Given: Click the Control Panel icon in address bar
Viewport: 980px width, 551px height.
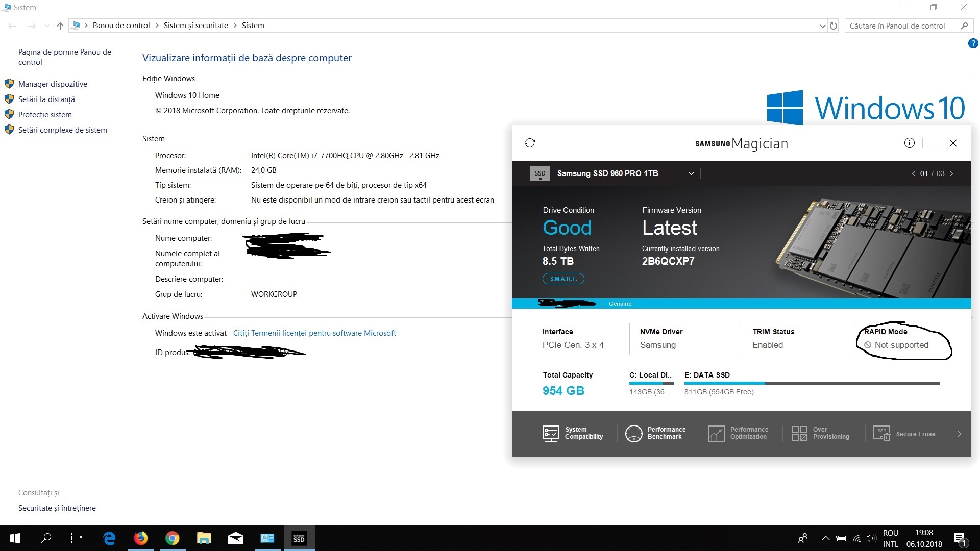Looking at the screenshot, I should 77,25.
